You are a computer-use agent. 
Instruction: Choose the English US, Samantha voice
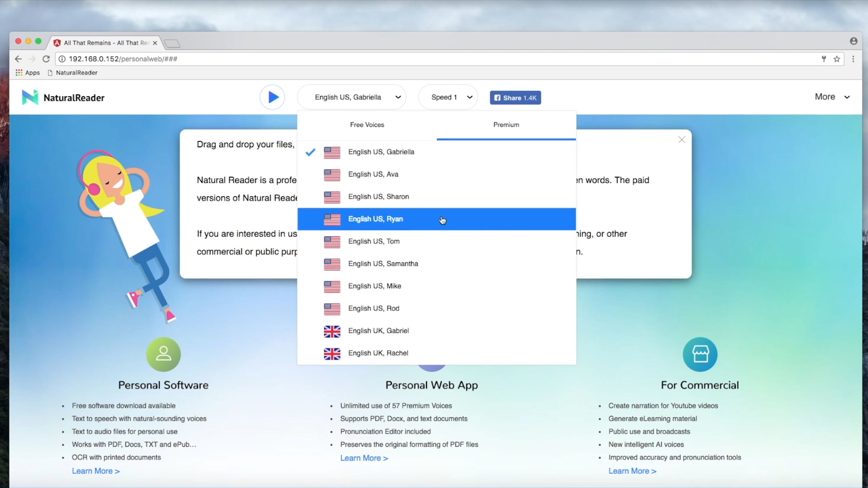[x=437, y=264]
